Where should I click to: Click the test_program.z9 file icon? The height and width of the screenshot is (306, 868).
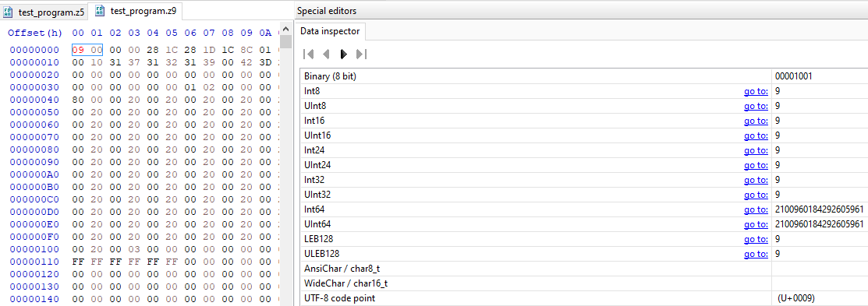pyautogui.click(x=100, y=10)
